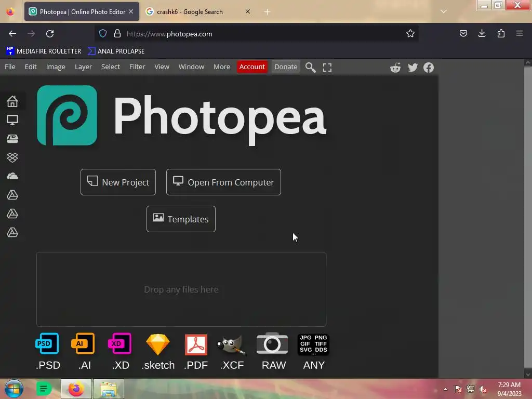Image resolution: width=532 pixels, height=399 pixels.
Task: Click the .XCF GIMP icon
Action: pyautogui.click(x=231, y=345)
